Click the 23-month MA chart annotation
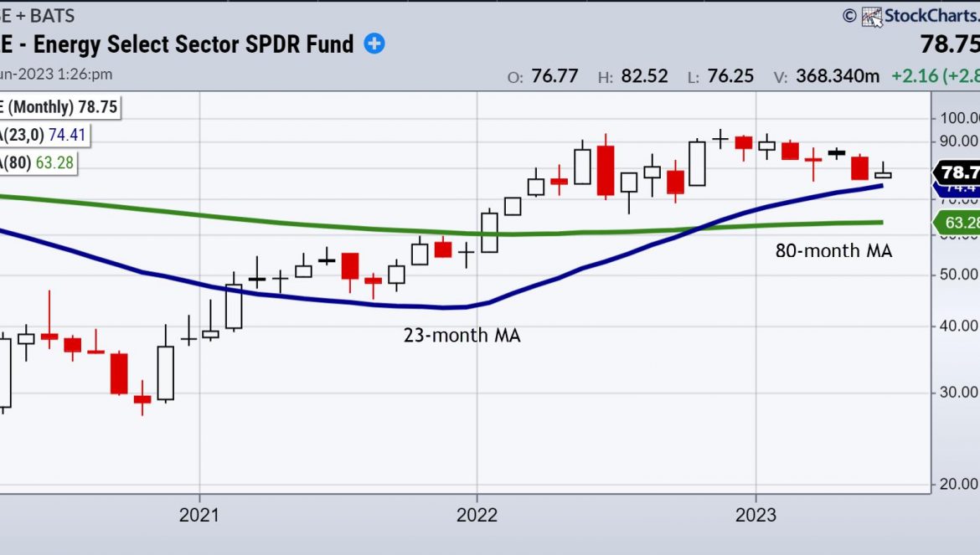Viewport: 980px width, 555px height. [462, 335]
